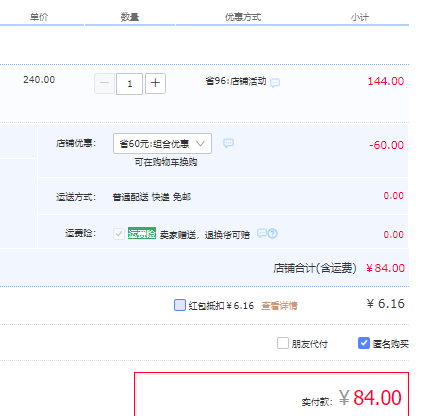This screenshot has width=426, height=416.
Task: Uncheck the 匿名购买 anonymous purchase checkbox
Action: coord(364,343)
